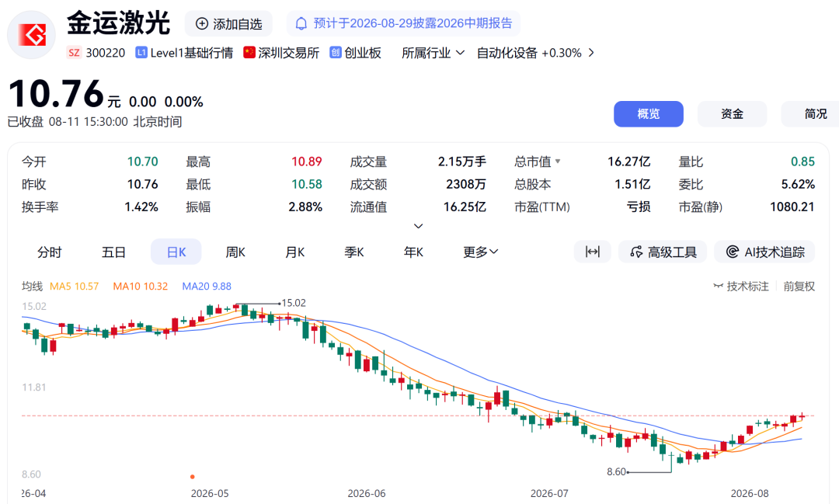Select the 日K chart tab
The width and height of the screenshot is (839, 504).
176,252
